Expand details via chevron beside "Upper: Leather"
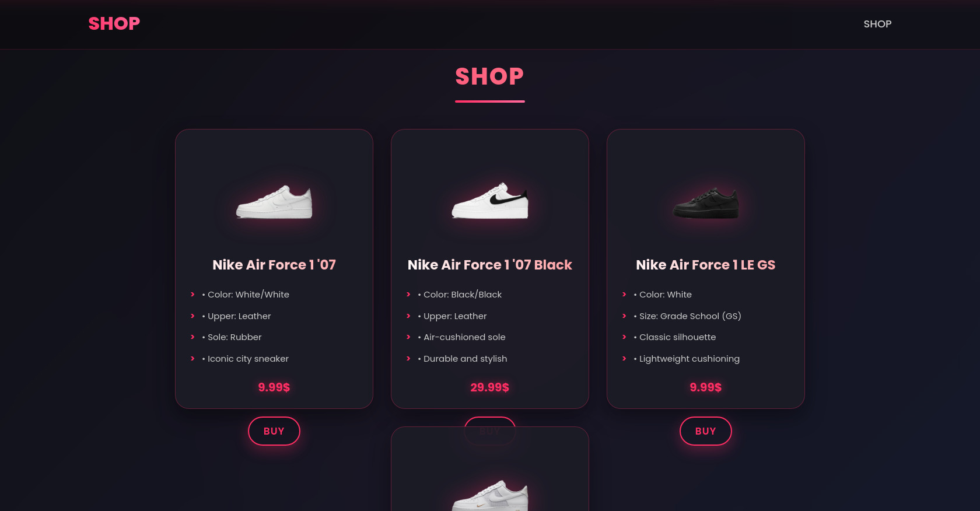Viewport: 980px width, 511px height. pos(192,316)
